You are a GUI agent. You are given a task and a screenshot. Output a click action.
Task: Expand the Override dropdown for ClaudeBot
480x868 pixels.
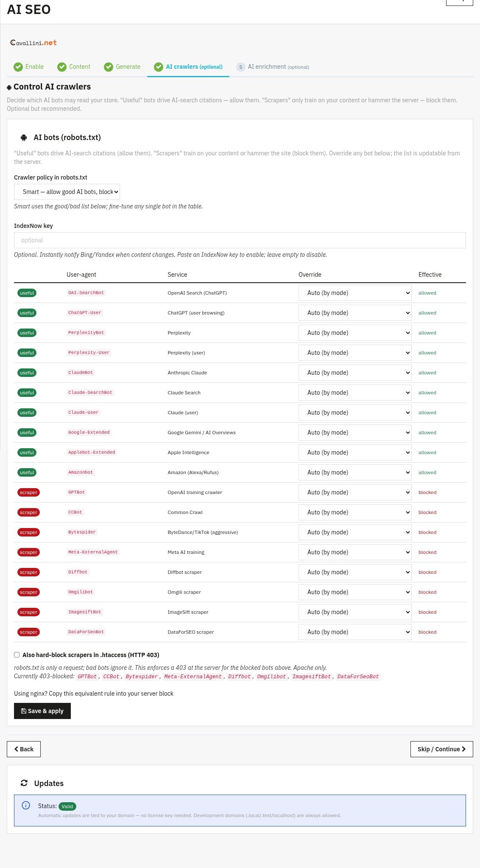click(355, 373)
